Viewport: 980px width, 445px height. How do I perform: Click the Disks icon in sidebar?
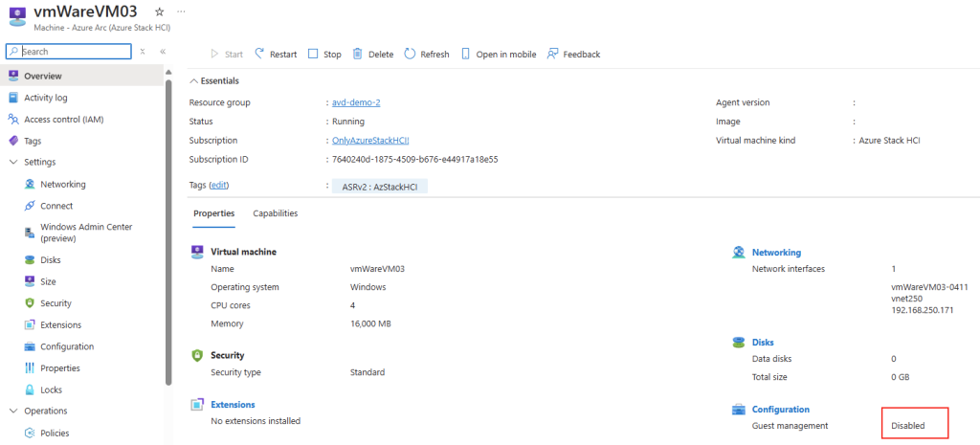point(30,260)
